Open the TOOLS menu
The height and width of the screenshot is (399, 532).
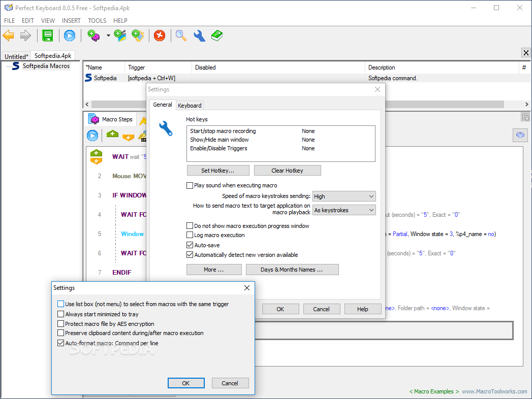coord(97,21)
